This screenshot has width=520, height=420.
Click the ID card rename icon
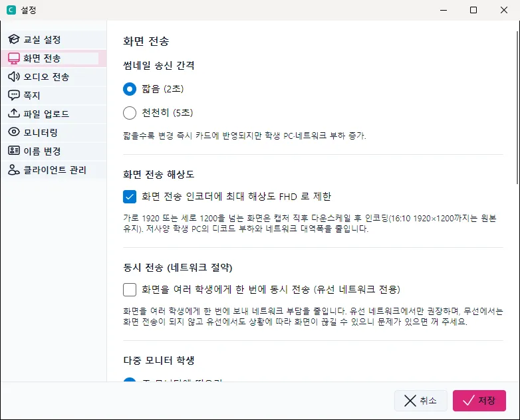coord(13,151)
